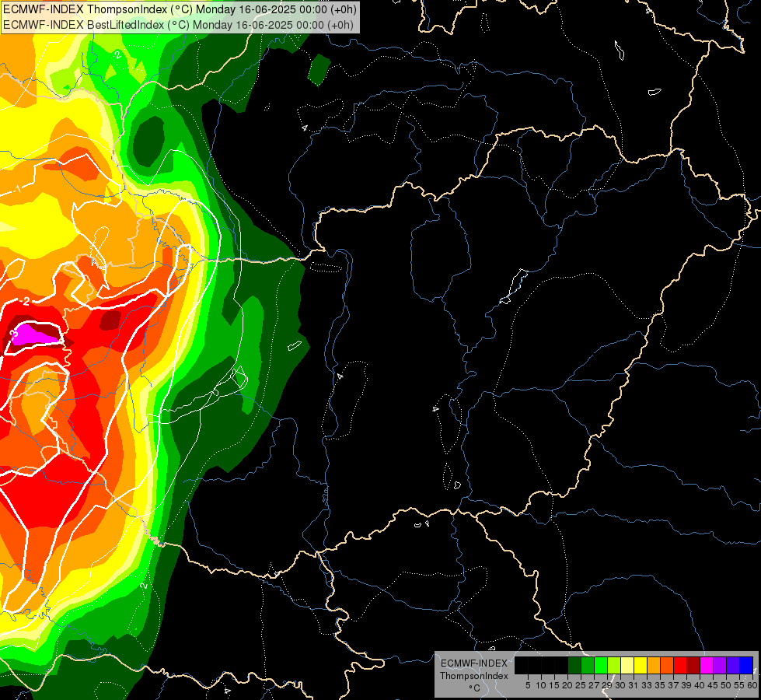Click the legend scale value 60
The image size is (761, 700).
pos(752,685)
